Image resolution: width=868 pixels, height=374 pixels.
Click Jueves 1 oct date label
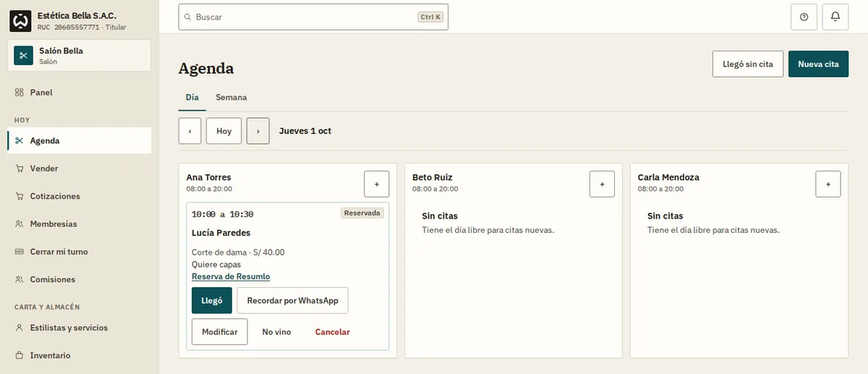click(x=305, y=131)
